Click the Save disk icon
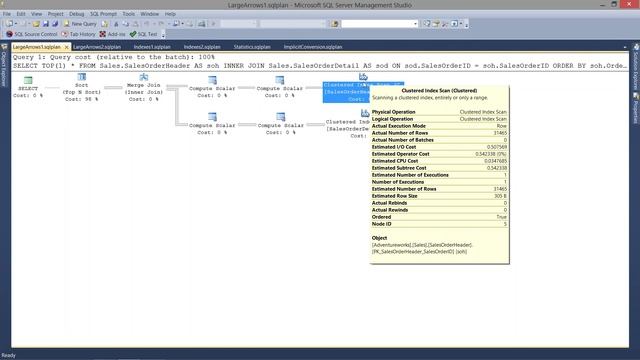Image resolution: width=640 pixels, height=360 pixels. coord(46,24)
